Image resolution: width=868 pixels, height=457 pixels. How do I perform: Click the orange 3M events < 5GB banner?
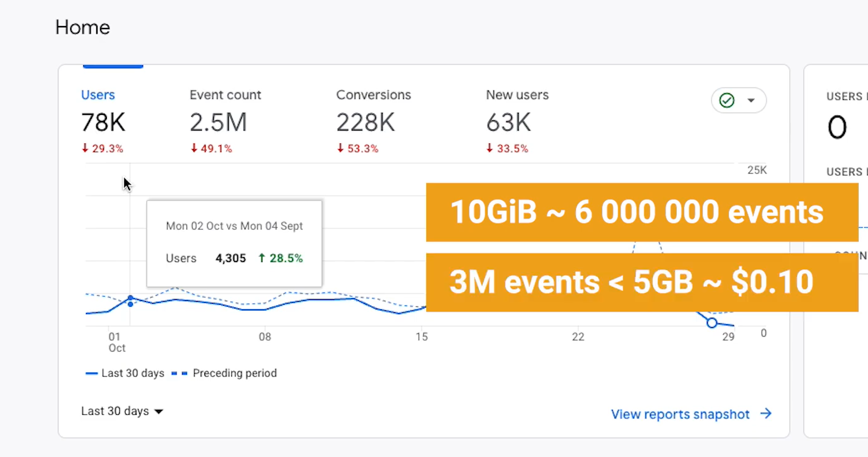631,283
